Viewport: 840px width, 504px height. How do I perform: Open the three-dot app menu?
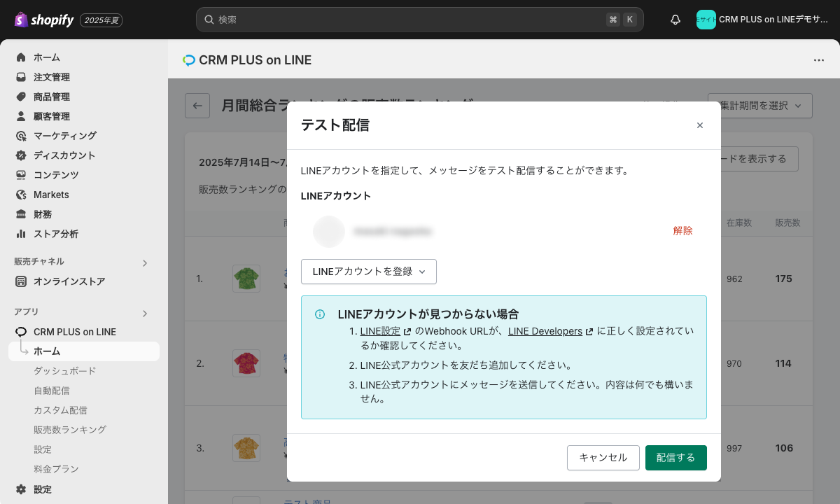[x=819, y=60]
